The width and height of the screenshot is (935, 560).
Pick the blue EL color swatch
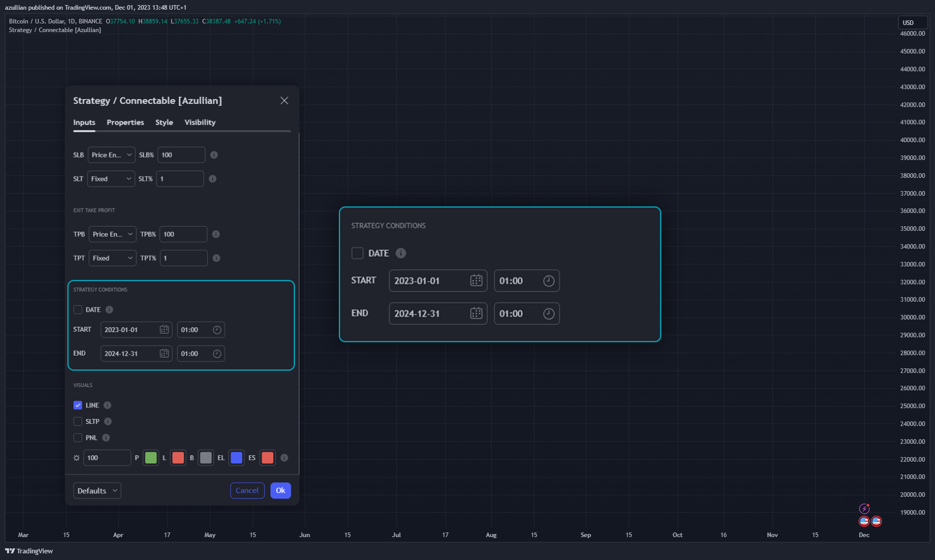pos(236,458)
